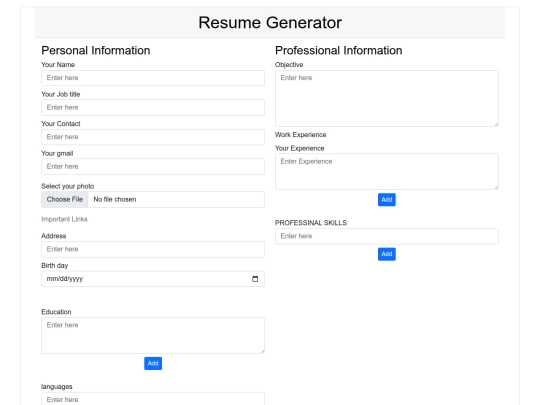Click the Education textarea resize grip
Image resolution: width=540 pixels, height=405 pixels.
[x=262, y=351]
